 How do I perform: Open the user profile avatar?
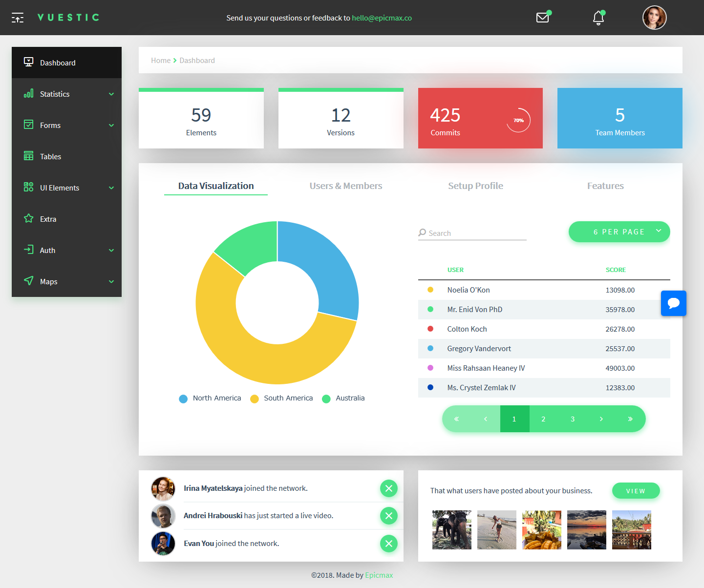pos(655,18)
